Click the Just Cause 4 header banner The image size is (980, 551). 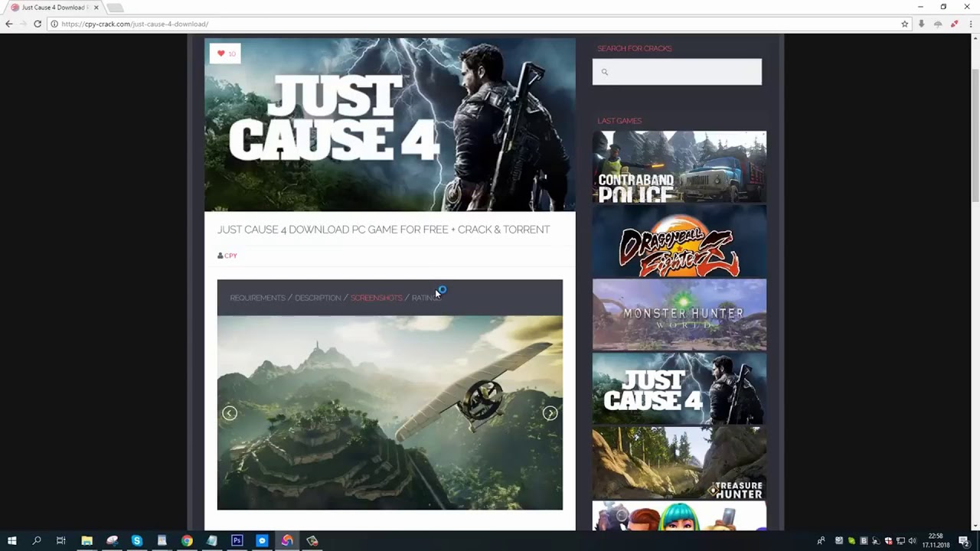[x=390, y=125]
